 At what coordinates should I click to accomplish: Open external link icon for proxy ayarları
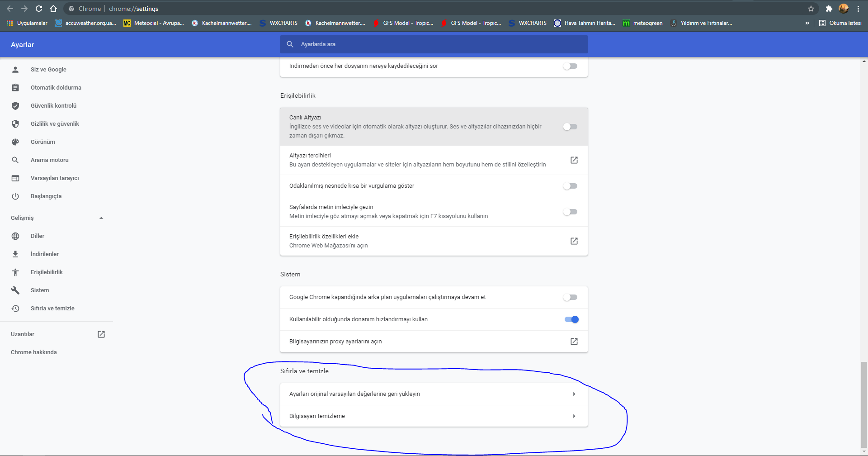[574, 342]
